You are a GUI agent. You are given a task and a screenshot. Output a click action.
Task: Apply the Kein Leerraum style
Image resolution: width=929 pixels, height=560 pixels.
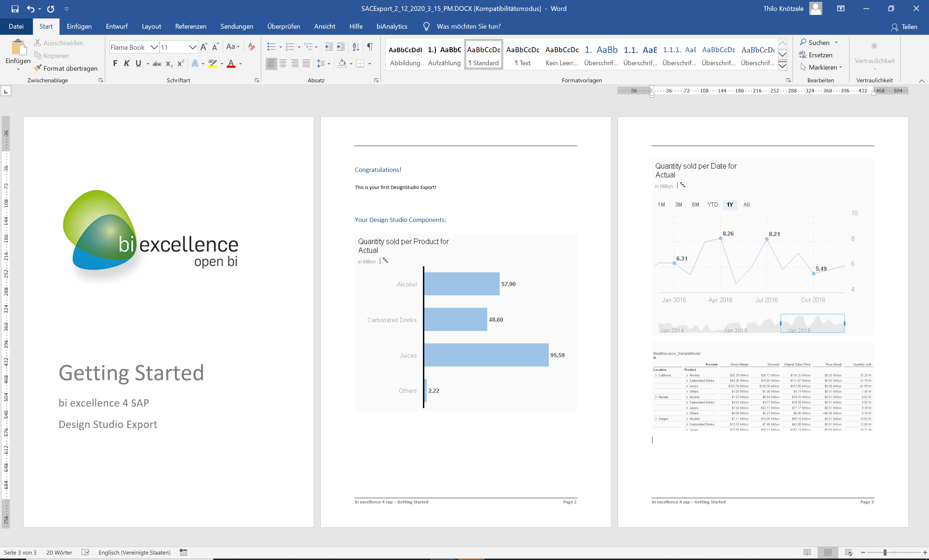point(562,55)
